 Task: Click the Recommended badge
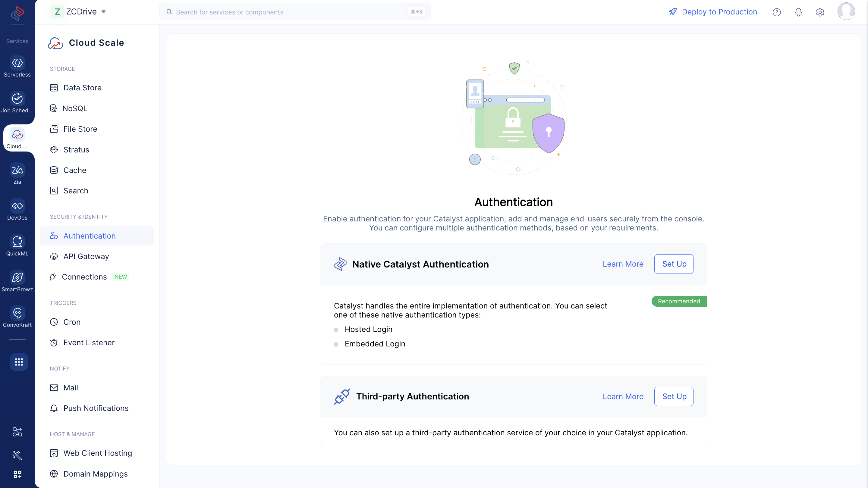click(679, 301)
